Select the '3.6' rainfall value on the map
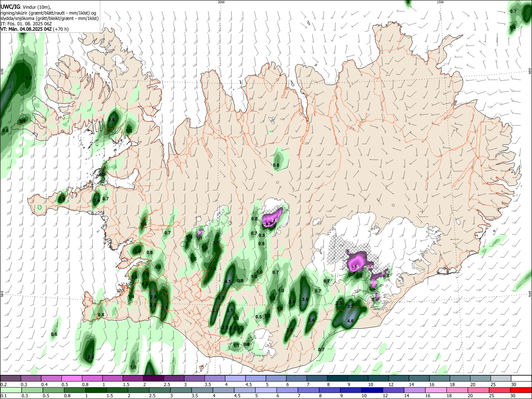Viewport: 532px width, 399px height. (305, 299)
